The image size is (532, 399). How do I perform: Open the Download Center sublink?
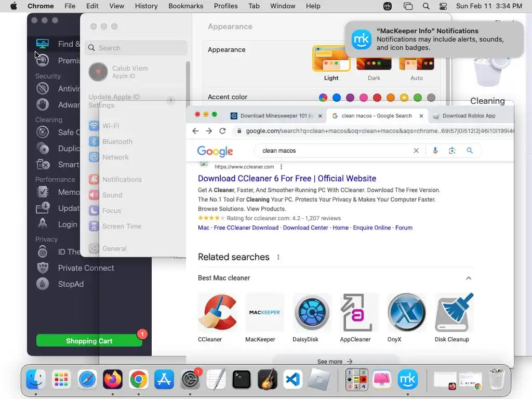(x=305, y=228)
